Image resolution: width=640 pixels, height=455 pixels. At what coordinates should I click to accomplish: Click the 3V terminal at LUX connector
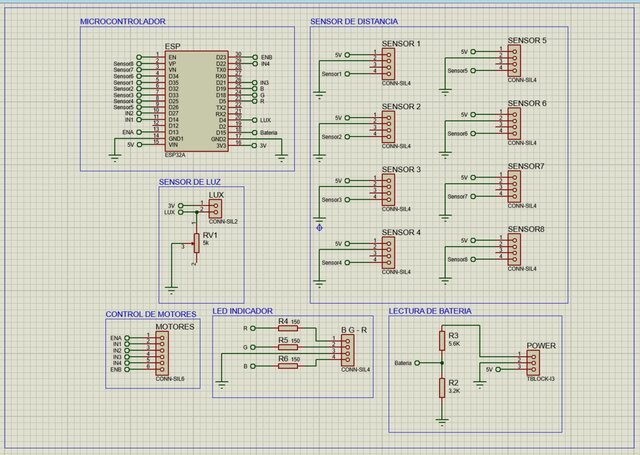click(x=181, y=206)
